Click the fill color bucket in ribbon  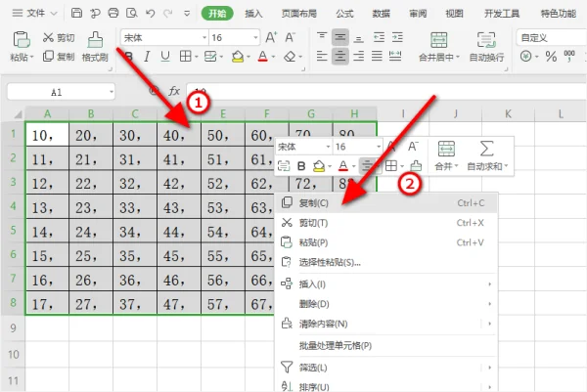pyautogui.click(x=238, y=57)
